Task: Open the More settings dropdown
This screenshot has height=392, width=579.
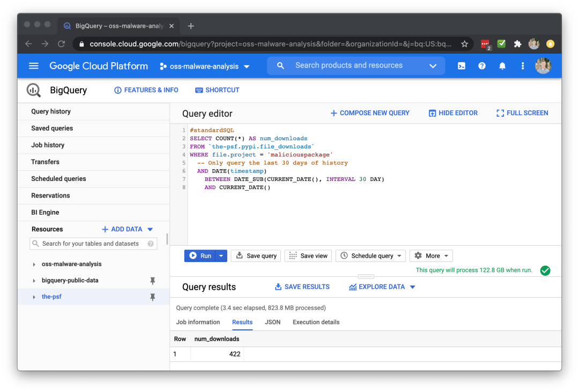Action: (x=431, y=256)
